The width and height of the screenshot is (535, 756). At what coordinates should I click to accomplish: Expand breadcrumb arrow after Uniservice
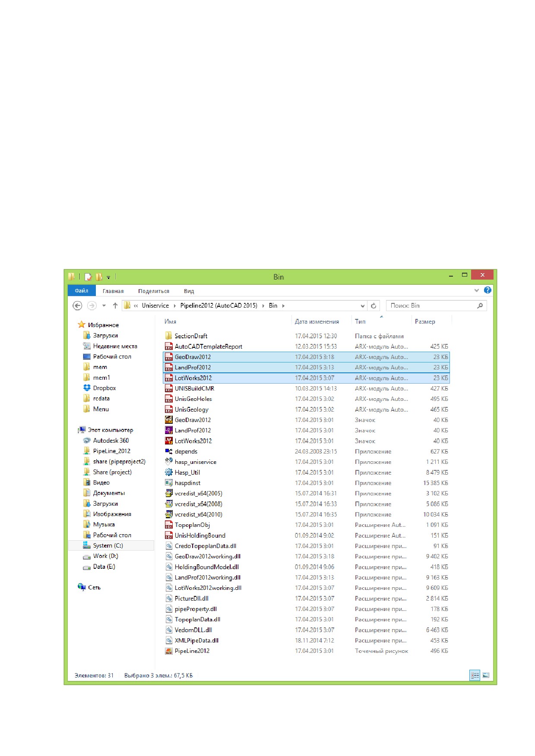[175, 306]
